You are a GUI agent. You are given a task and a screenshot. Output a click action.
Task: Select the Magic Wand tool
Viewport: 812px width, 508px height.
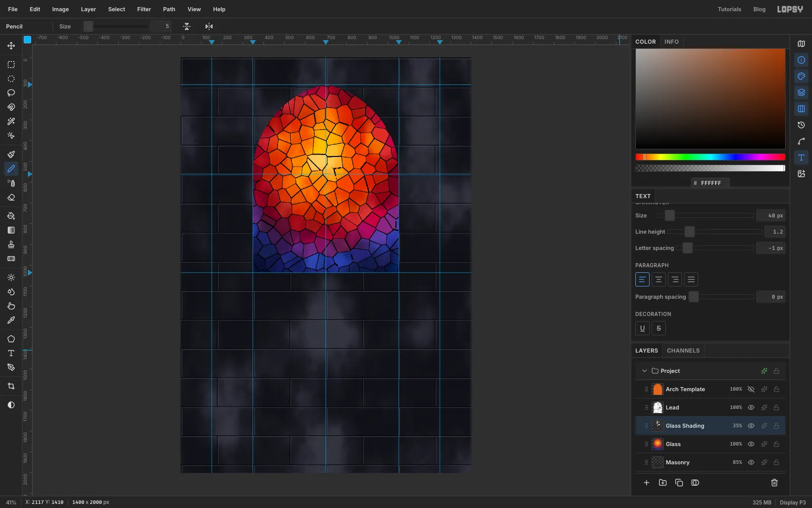[x=11, y=121]
